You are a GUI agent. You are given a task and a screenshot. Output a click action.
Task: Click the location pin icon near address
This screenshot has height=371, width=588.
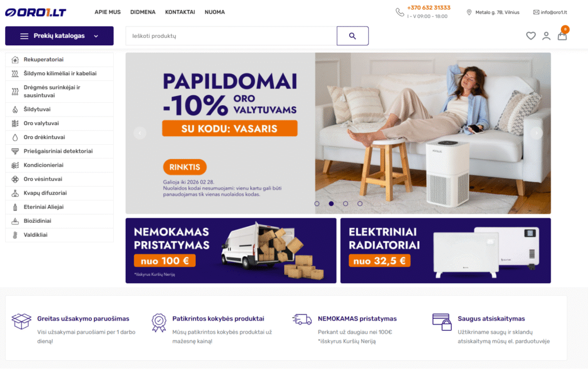click(469, 13)
